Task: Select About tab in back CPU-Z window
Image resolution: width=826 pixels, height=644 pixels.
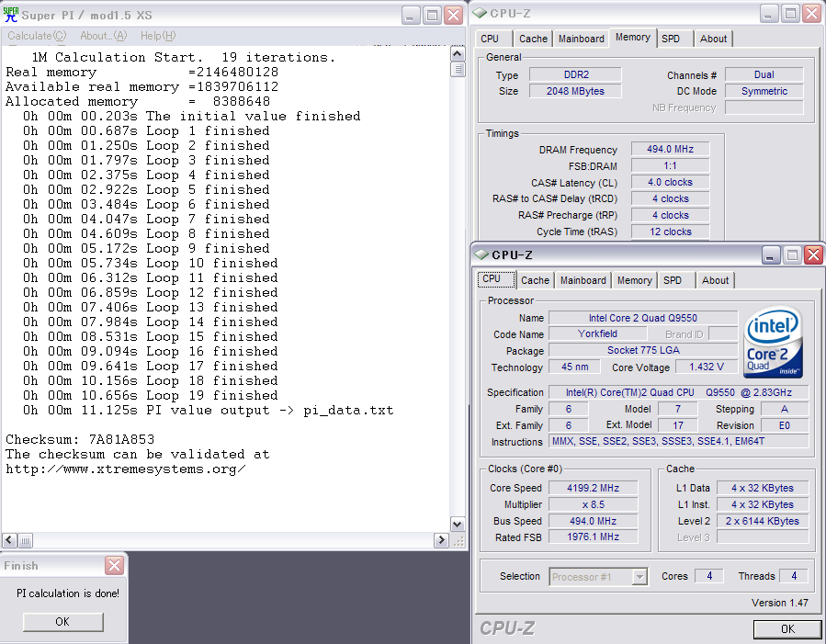Action: [x=713, y=39]
